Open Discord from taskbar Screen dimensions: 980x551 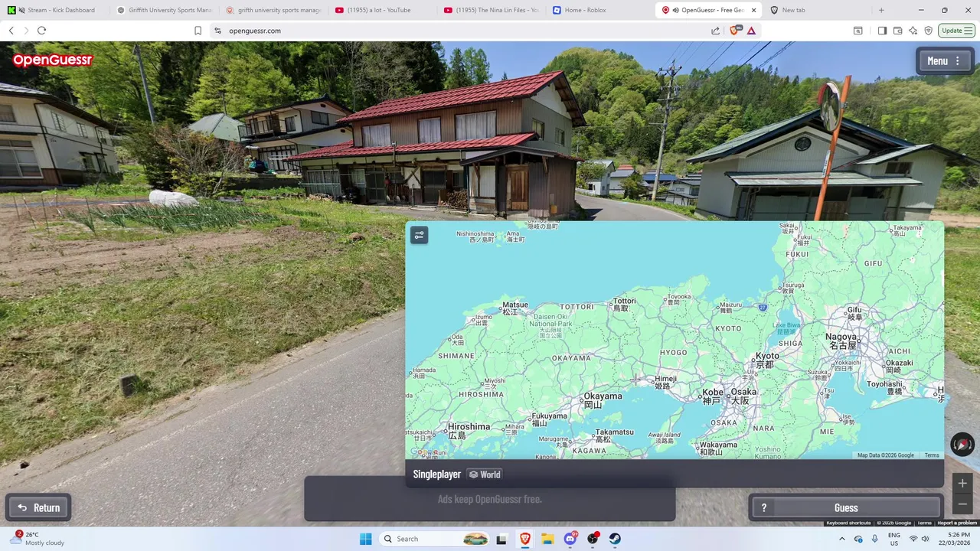coord(570,539)
